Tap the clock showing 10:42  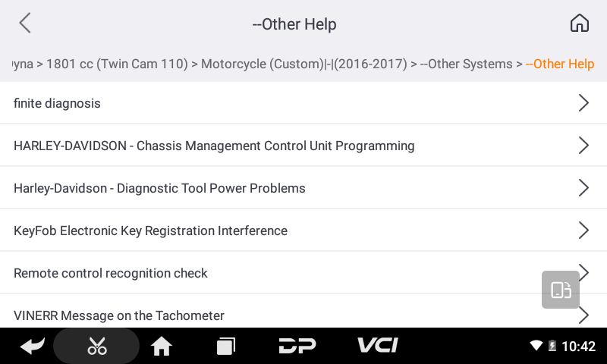(578, 347)
